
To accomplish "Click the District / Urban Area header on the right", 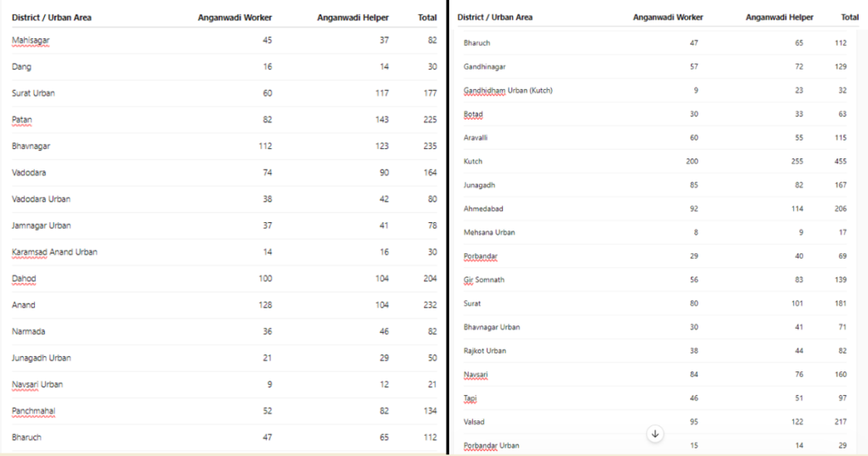I will pyautogui.click(x=495, y=17).
